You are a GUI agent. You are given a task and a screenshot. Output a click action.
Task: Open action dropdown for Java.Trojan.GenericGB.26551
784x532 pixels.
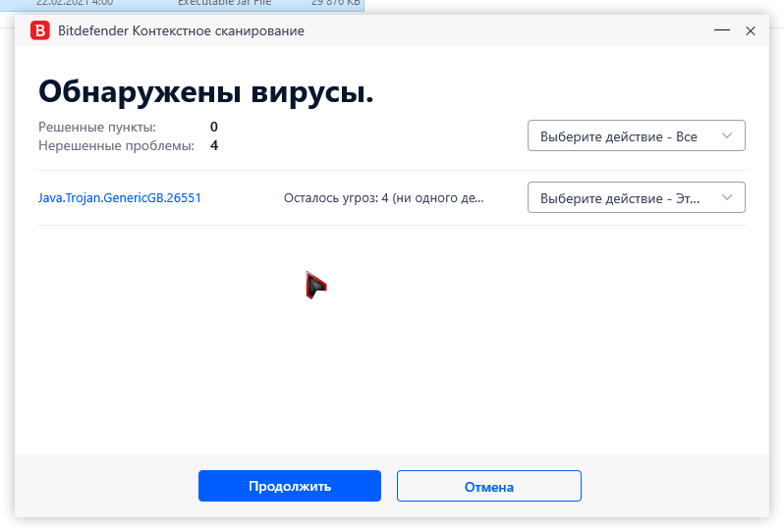pyautogui.click(x=636, y=198)
